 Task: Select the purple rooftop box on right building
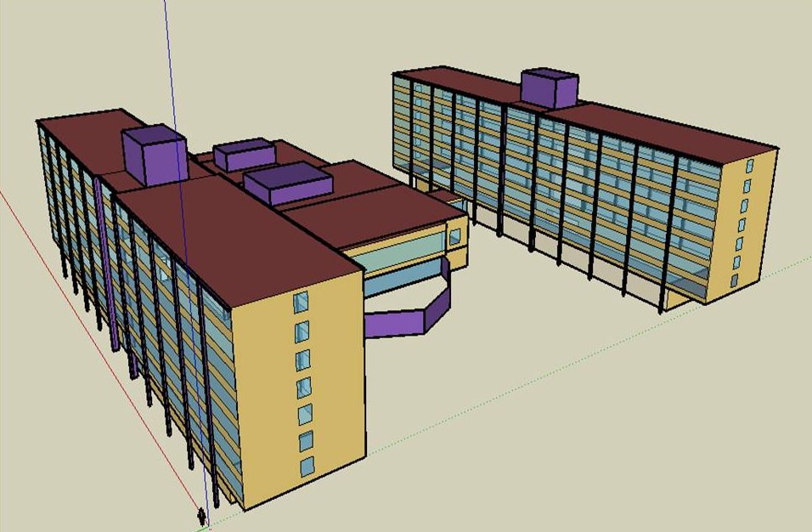click(x=549, y=88)
